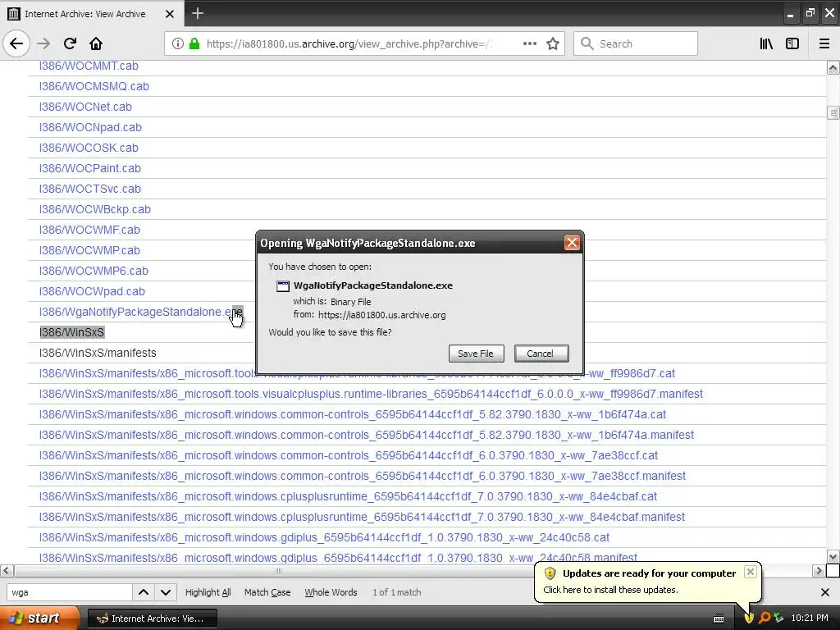Image resolution: width=840 pixels, height=630 pixels.
Task: Open I386/WOCMSMQ.cab link
Action: tap(94, 86)
